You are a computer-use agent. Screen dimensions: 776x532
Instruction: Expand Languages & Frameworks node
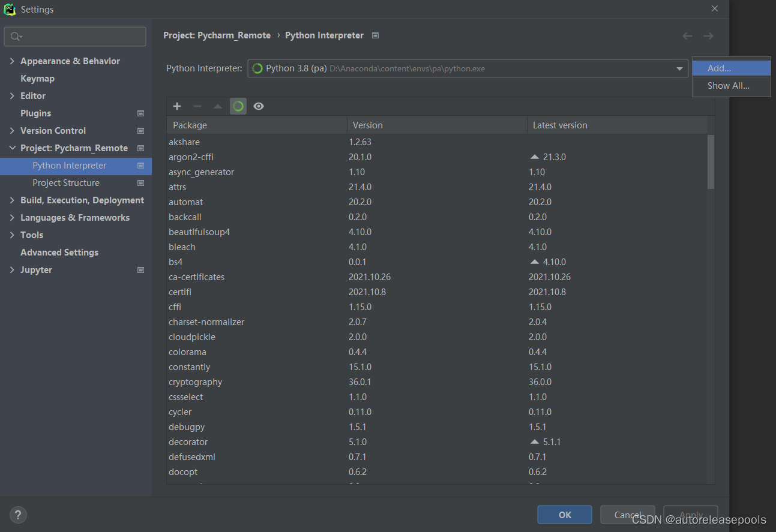click(12, 218)
